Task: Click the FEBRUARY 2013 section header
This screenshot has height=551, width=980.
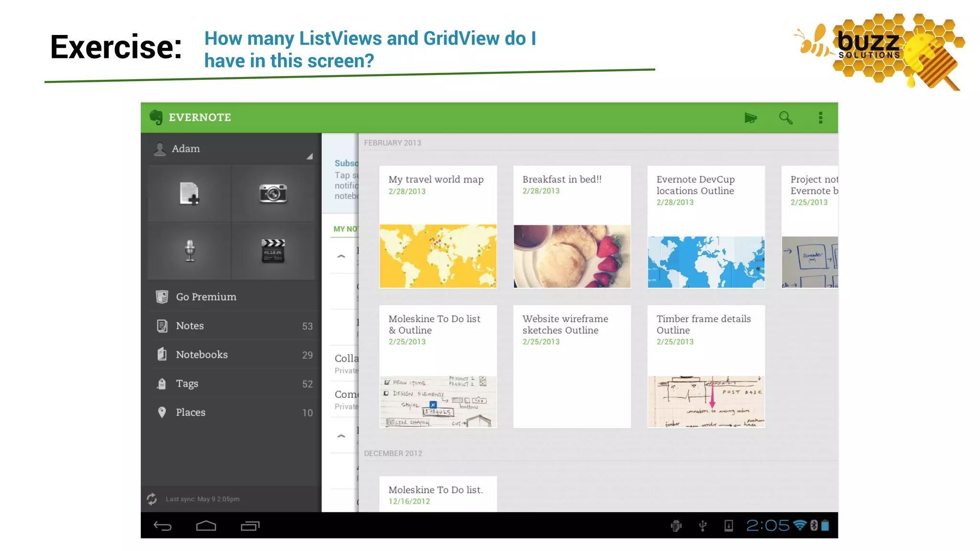Action: [392, 143]
